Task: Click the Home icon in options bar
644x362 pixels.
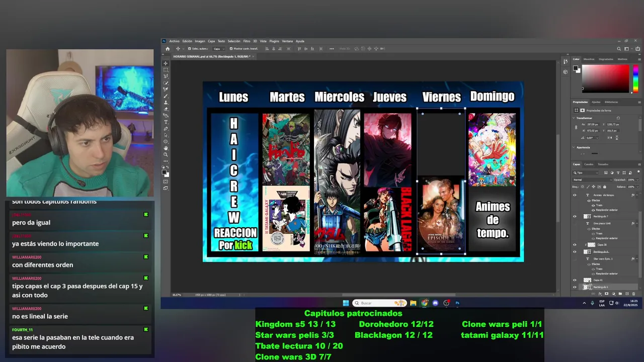Action: pos(168,49)
